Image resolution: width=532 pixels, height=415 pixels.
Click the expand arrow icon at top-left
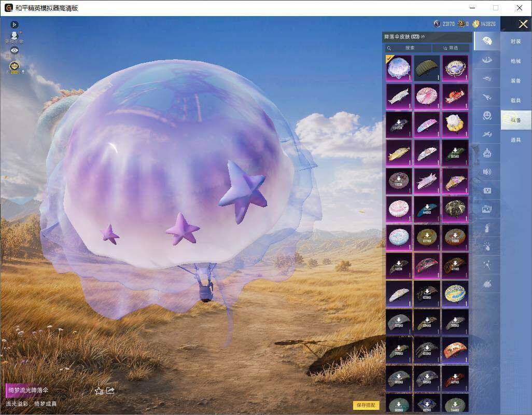coord(14,24)
